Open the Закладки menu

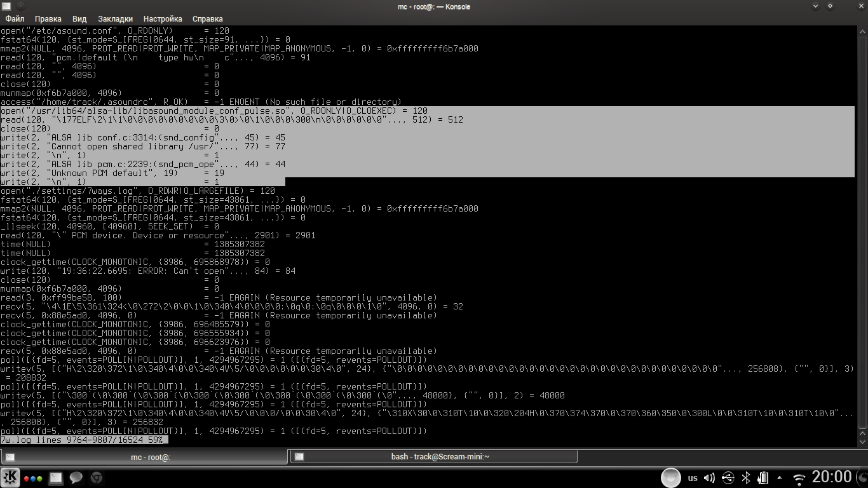116,19
